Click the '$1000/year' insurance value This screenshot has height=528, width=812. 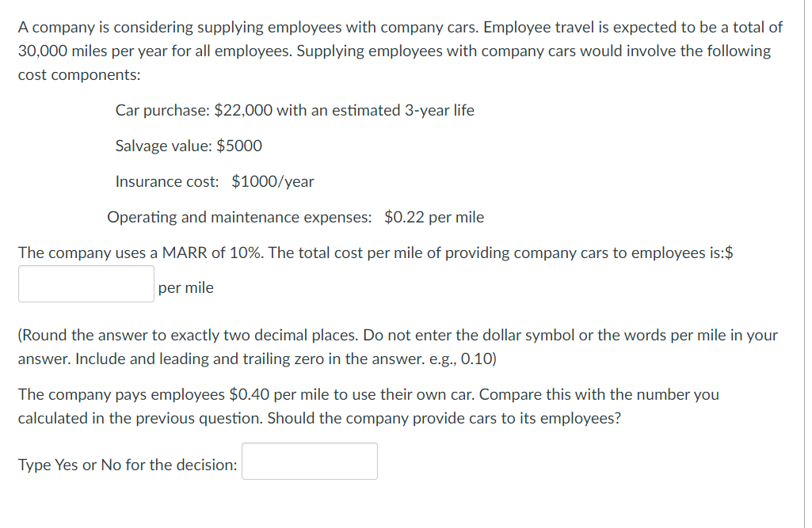273,182
